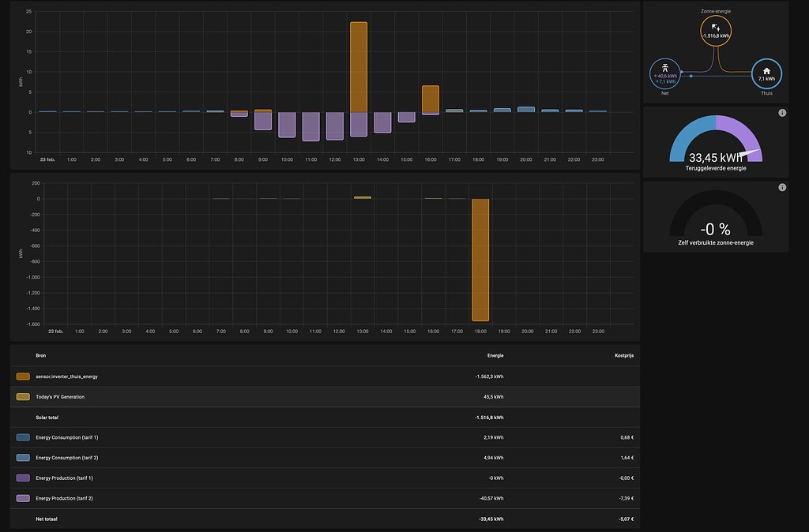This screenshot has width=809, height=532.
Task: Click the tall orange bar at 13:00
Action: click(x=359, y=67)
